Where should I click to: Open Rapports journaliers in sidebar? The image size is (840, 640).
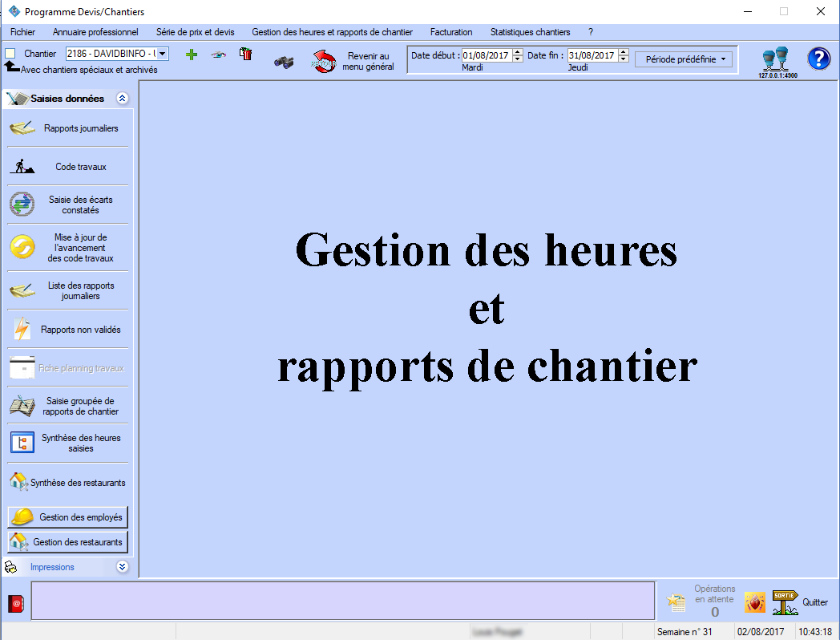click(68, 128)
